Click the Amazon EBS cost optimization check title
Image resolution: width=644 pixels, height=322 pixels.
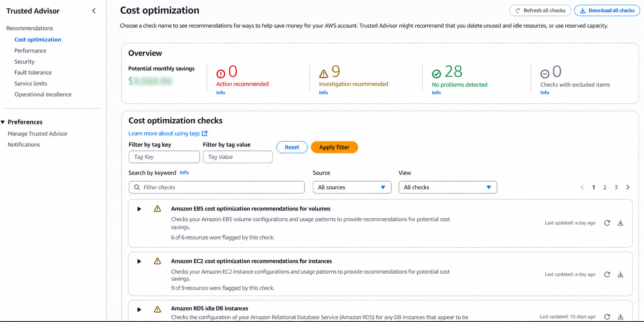[251, 209]
